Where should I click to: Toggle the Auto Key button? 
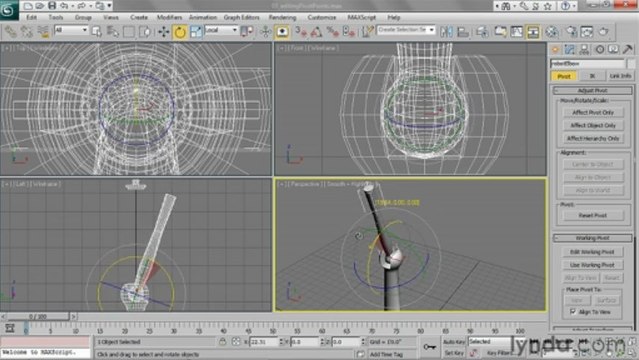click(x=454, y=342)
